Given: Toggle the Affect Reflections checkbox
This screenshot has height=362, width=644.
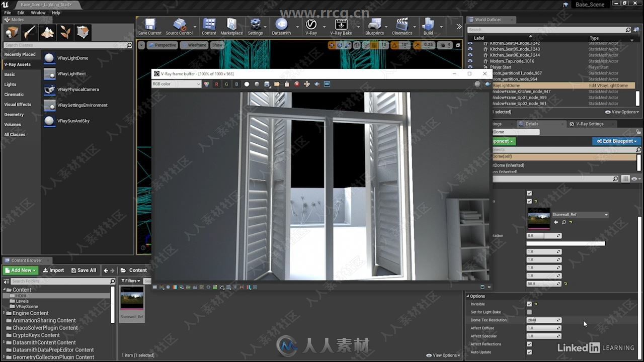Looking at the screenshot, I should click(529, 344).
